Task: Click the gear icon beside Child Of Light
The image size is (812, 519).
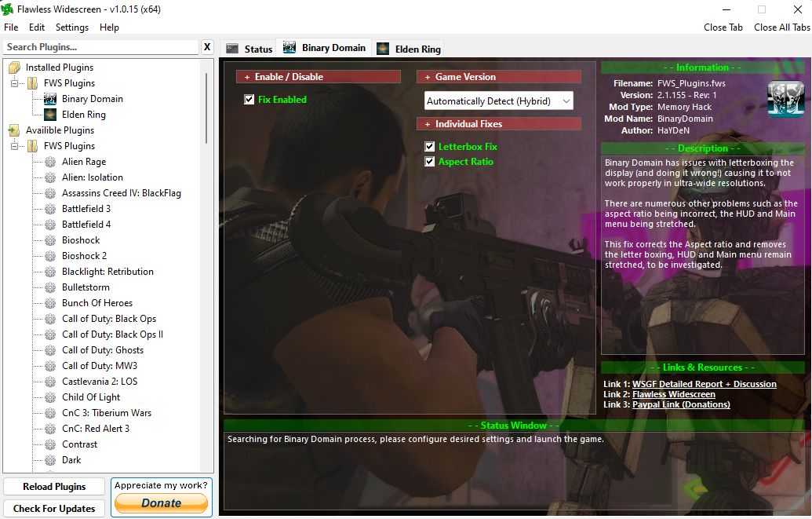Action: tap(50, 397)
